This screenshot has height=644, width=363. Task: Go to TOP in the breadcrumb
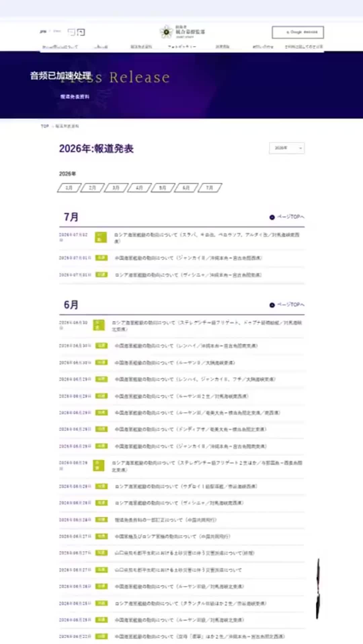[x=45, y=126]
